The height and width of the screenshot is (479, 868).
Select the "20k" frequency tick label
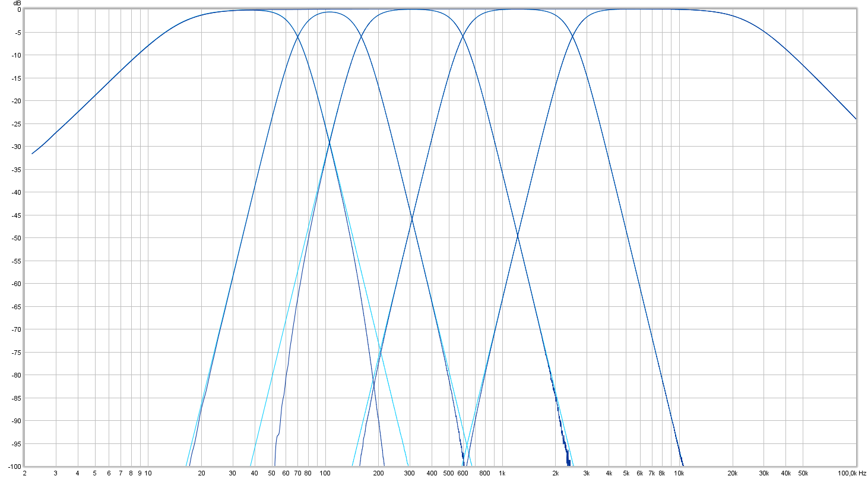(732, 474)
